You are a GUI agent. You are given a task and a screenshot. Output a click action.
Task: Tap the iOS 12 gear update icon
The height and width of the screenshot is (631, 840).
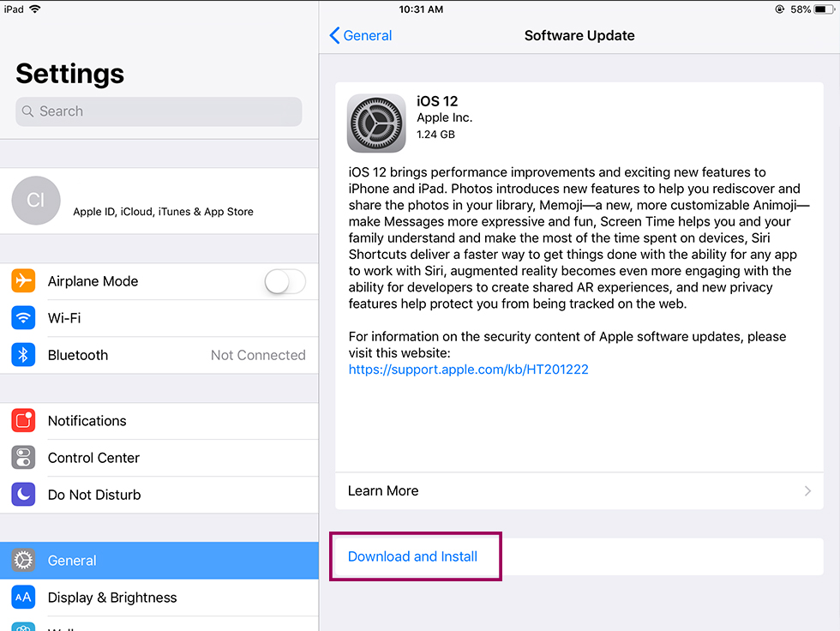376,123
